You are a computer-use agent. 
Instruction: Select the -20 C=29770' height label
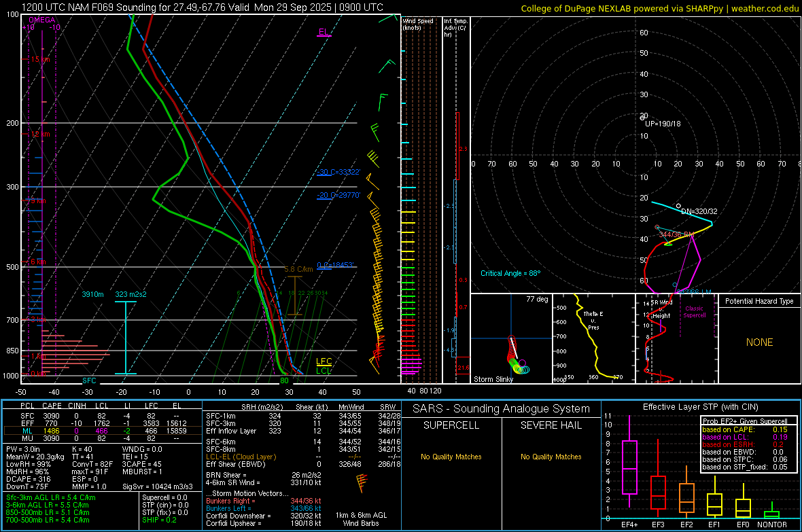pos(338,195)
